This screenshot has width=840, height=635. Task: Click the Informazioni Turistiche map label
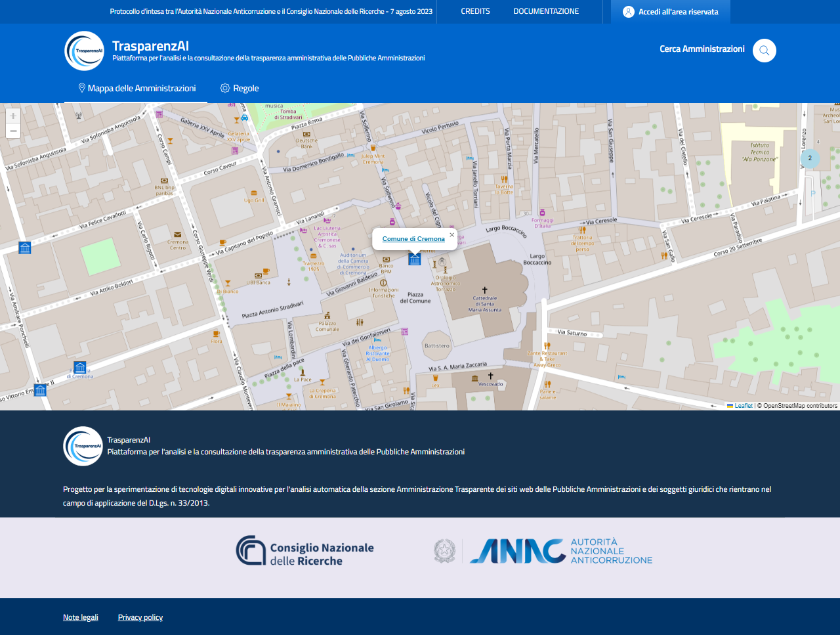click(384, 292)
